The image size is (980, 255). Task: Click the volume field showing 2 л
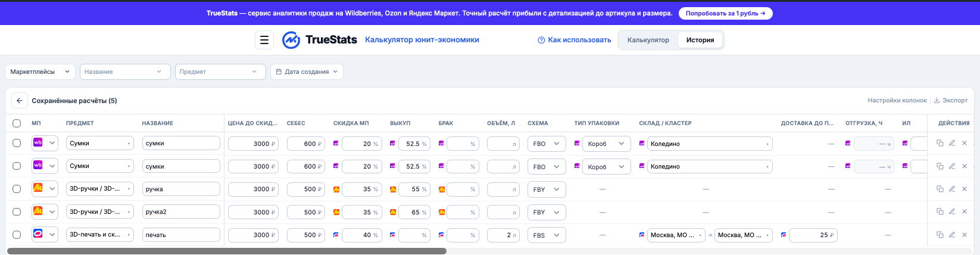(503, 235)
